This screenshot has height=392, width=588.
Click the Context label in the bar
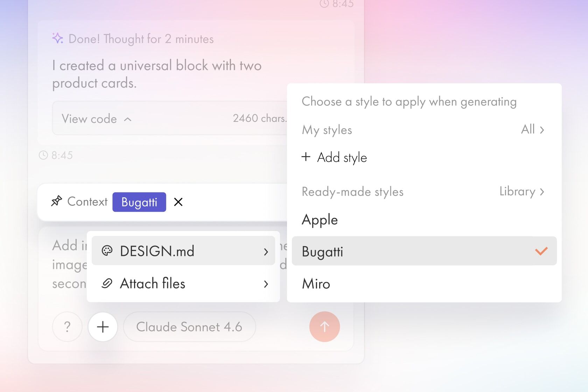coord(87,202)
